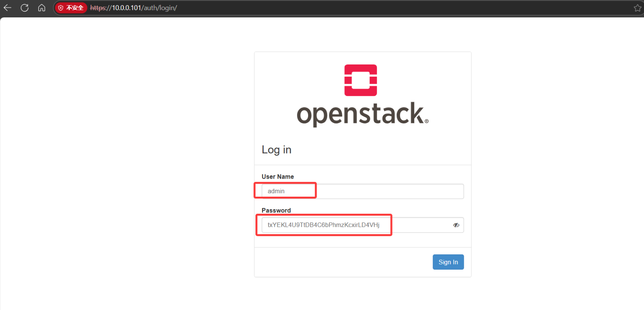The width and height of the screenshot is (644, 310).
Task: Click the User Name label
Action: (x=277, y=177)
